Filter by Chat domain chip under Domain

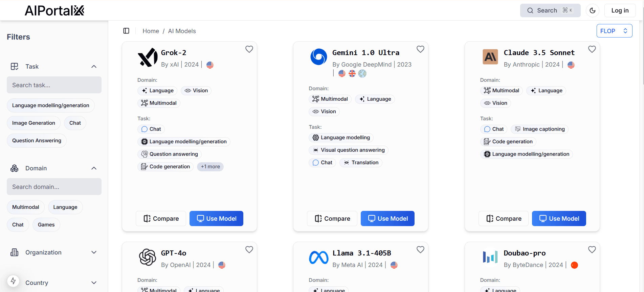coord(18,225)
